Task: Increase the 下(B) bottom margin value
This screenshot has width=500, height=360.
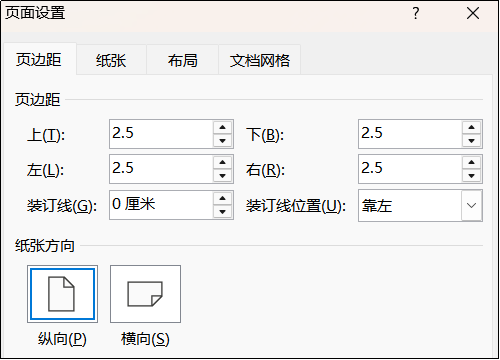Action: pos(471,127)
